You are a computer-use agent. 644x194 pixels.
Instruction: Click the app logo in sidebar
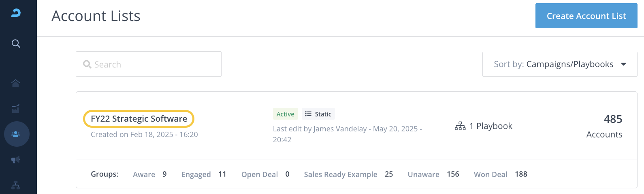pos(16,13)
